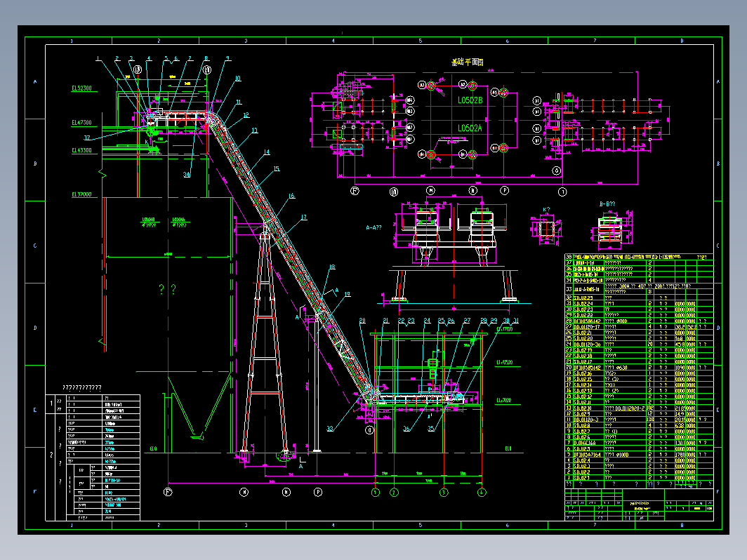Screen dimensions: 747x560
Task: Click the EL52300 elevation label
Action: 81,88
